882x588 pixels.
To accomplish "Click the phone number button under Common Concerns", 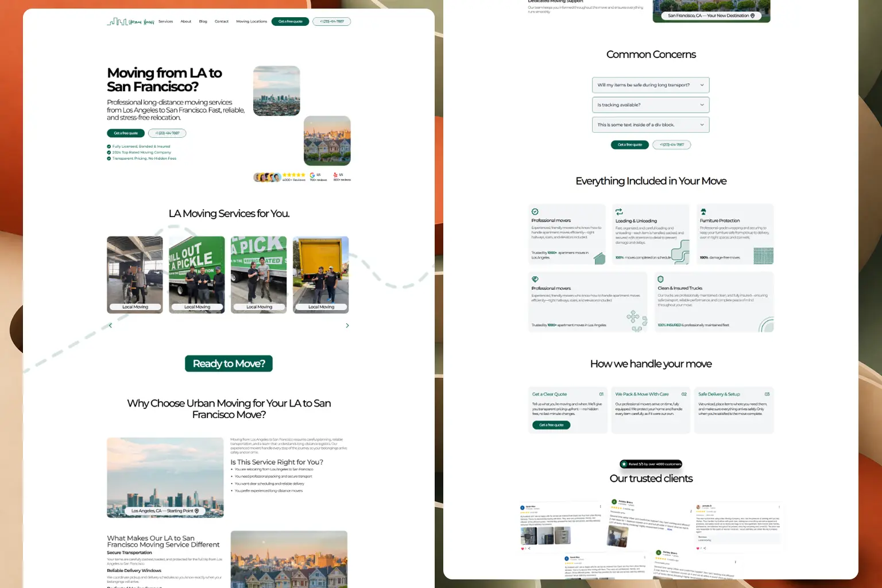I will [x=672, y=145].
